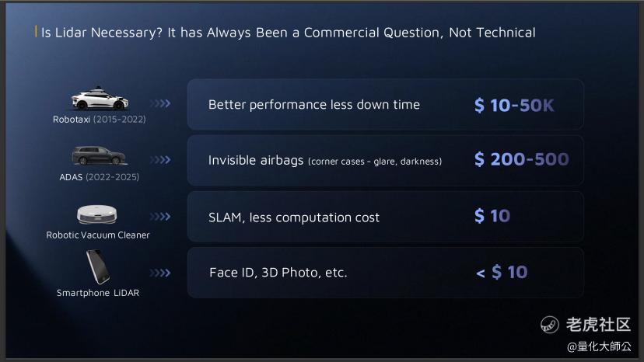644x362 pixels.
Task: Click the arrows beside the smartphone
Action: (x=160, y=273)
